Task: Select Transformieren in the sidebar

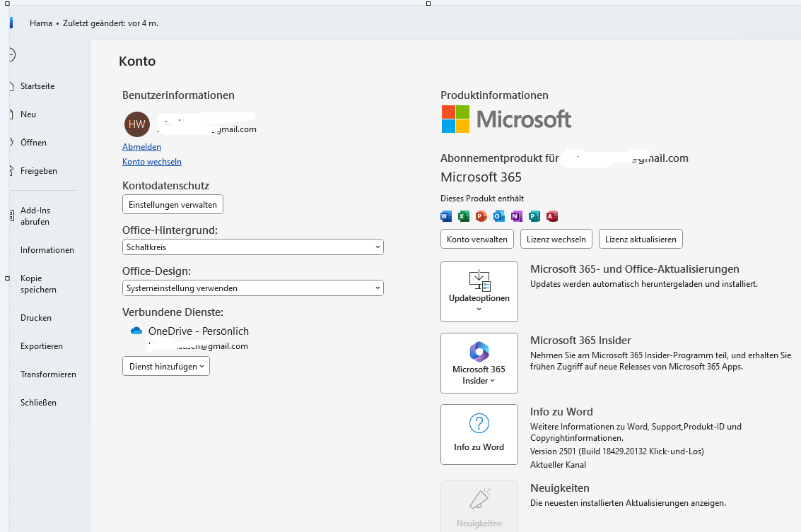Action: [48, 374]
